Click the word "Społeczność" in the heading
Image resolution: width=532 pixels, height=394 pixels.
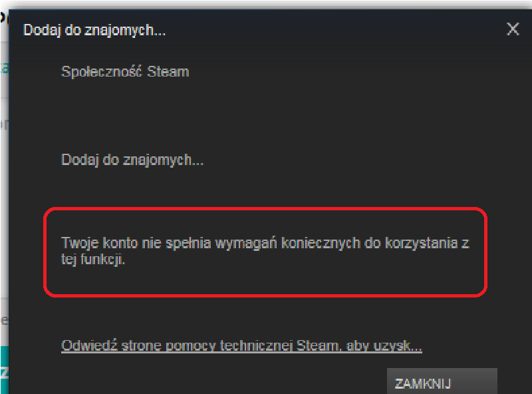pos(102,72)
